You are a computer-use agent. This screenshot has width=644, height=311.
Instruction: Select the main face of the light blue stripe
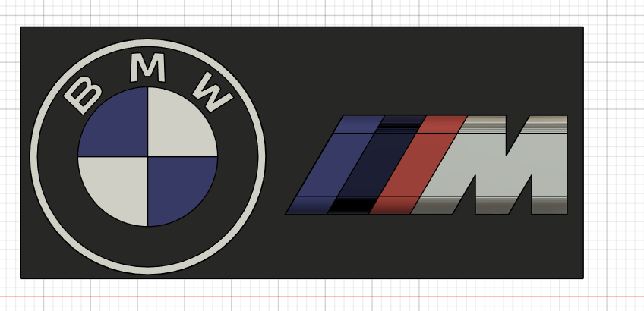pyautogui.click(x=335, y=165)
